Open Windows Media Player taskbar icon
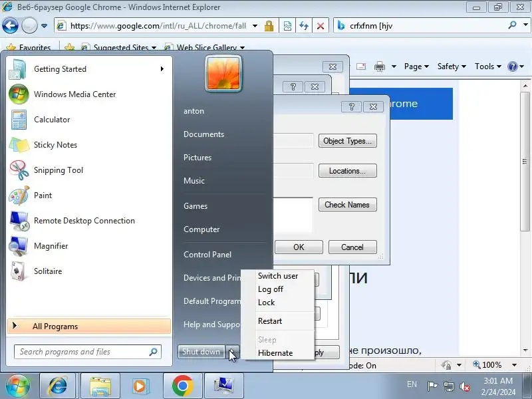 click(140, 386)
